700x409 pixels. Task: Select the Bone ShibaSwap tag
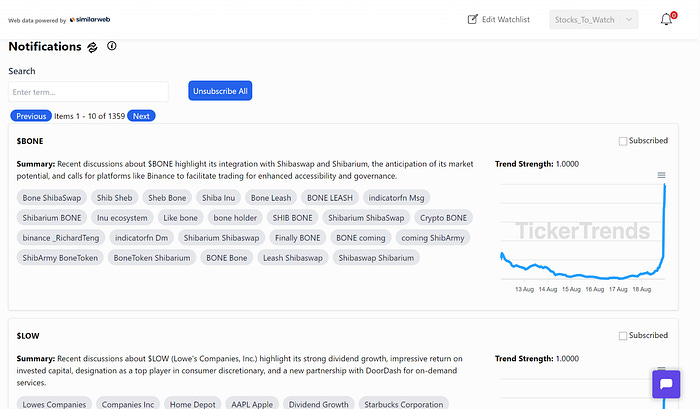coord(52,198)
